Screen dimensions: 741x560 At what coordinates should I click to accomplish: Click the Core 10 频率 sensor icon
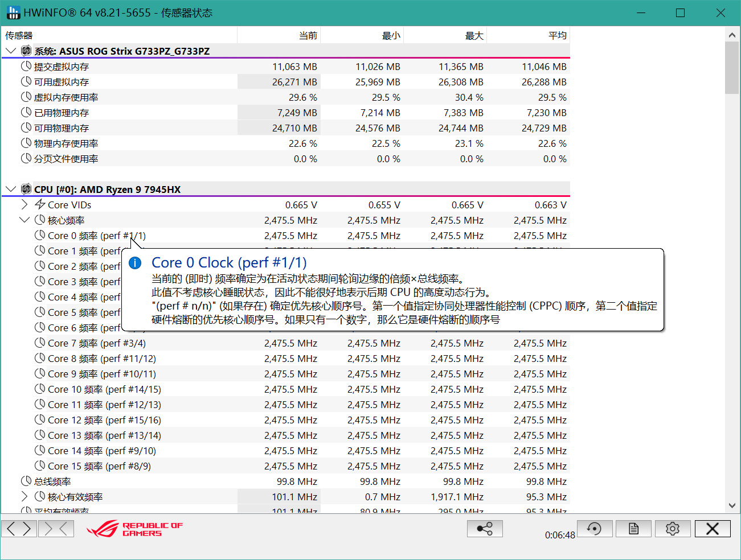pos(40,389)
